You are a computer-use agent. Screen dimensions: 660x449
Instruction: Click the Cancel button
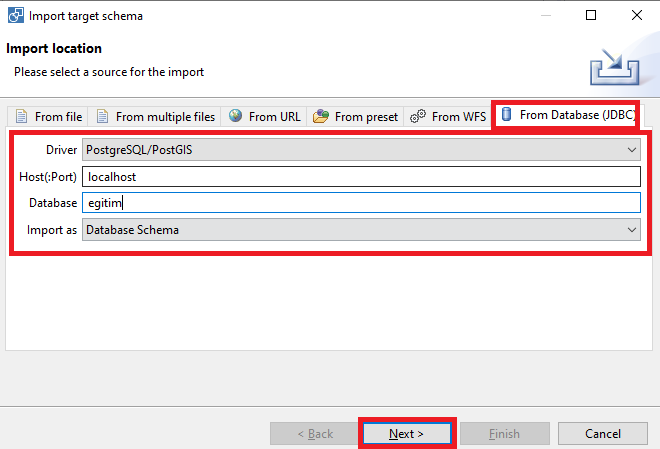tap(603, 433)
